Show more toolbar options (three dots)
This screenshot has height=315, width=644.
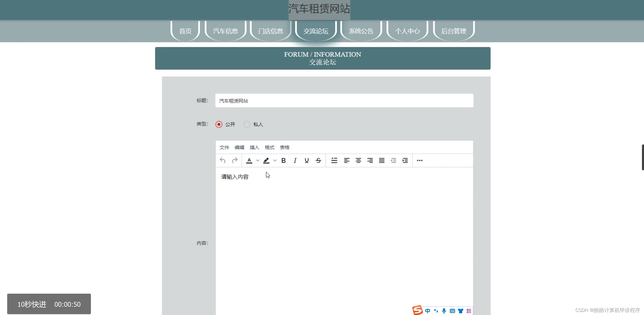click(x=420, y=160)
